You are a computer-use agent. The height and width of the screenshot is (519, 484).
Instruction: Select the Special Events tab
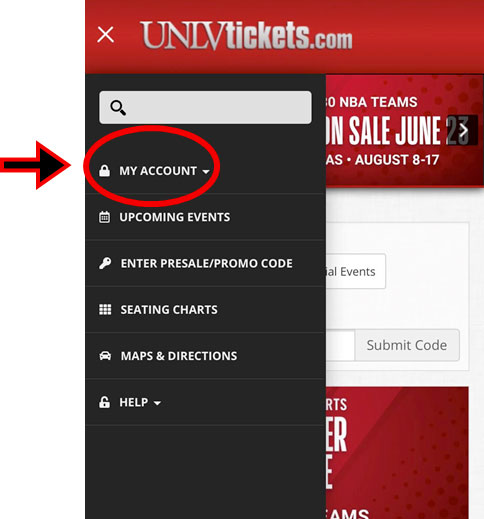pyautogui.click(x=355, y=271)
